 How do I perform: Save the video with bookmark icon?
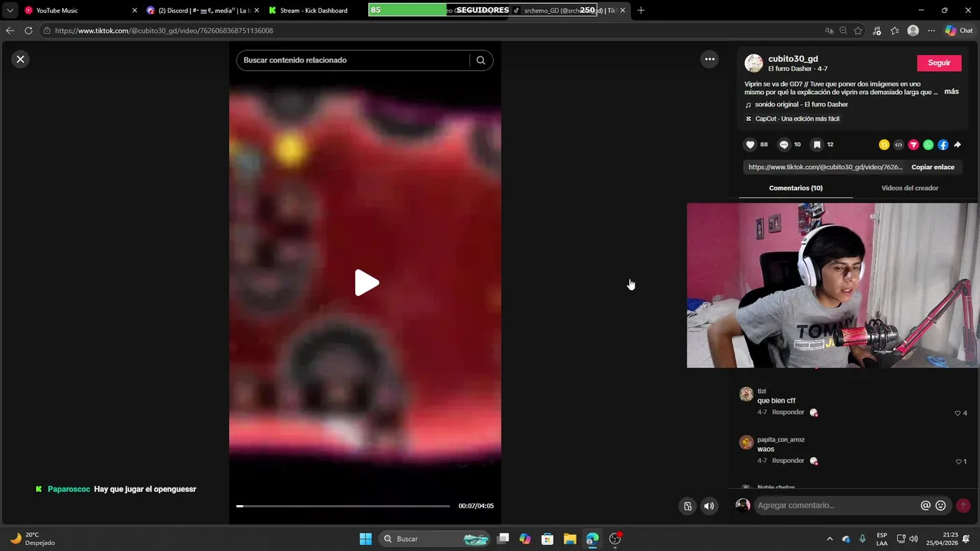(x=817, y=145)
